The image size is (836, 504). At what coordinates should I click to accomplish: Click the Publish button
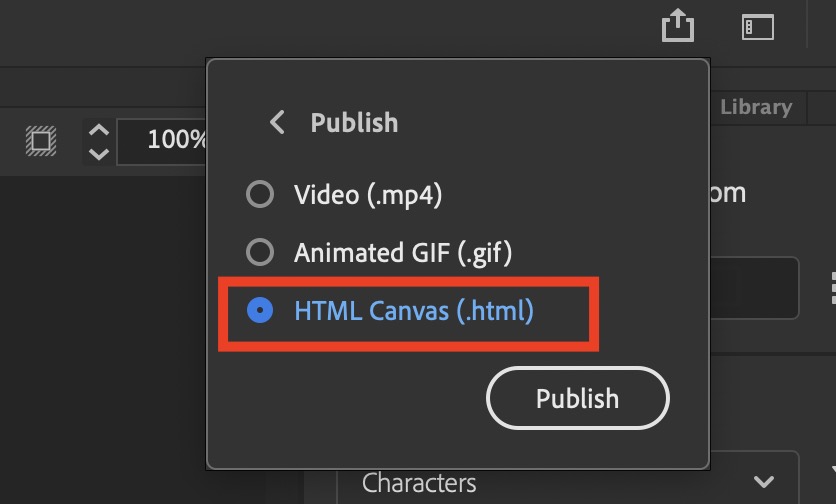click(578, 398)
